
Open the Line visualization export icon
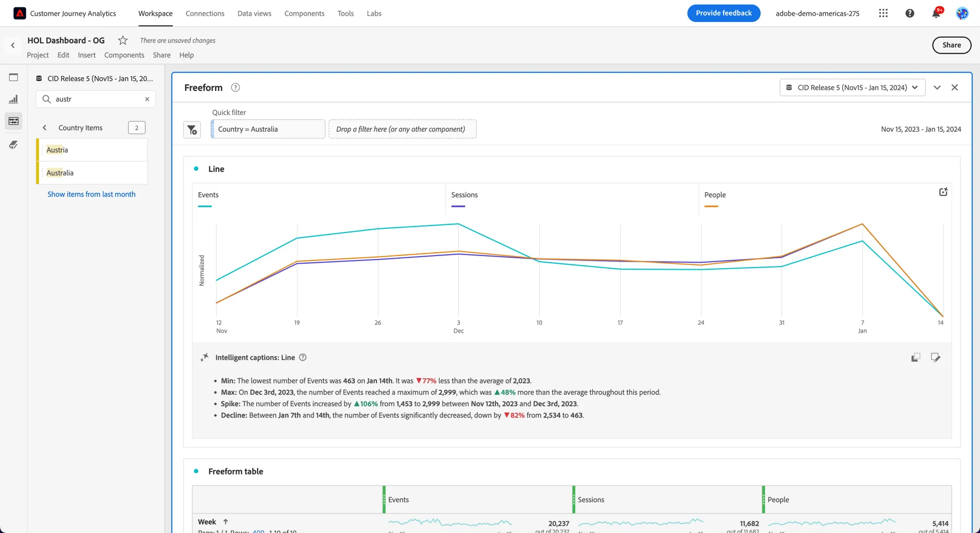943,192
